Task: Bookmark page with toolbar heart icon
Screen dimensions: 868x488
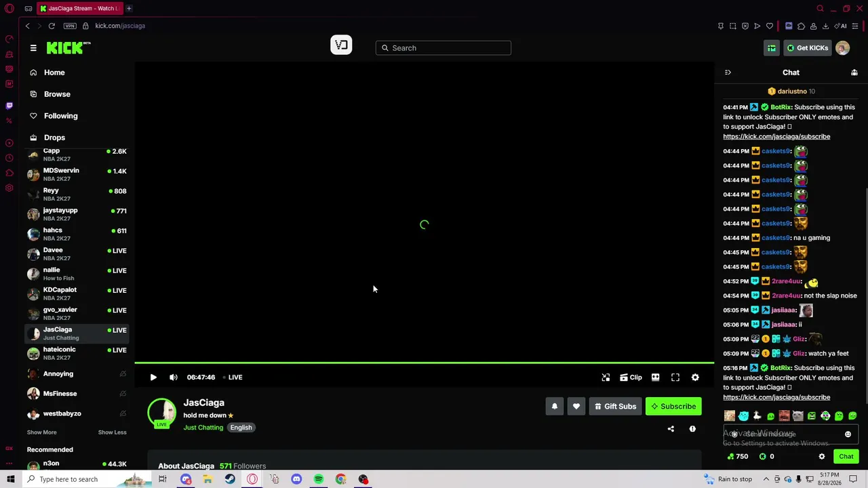Action: click(770, 26)
